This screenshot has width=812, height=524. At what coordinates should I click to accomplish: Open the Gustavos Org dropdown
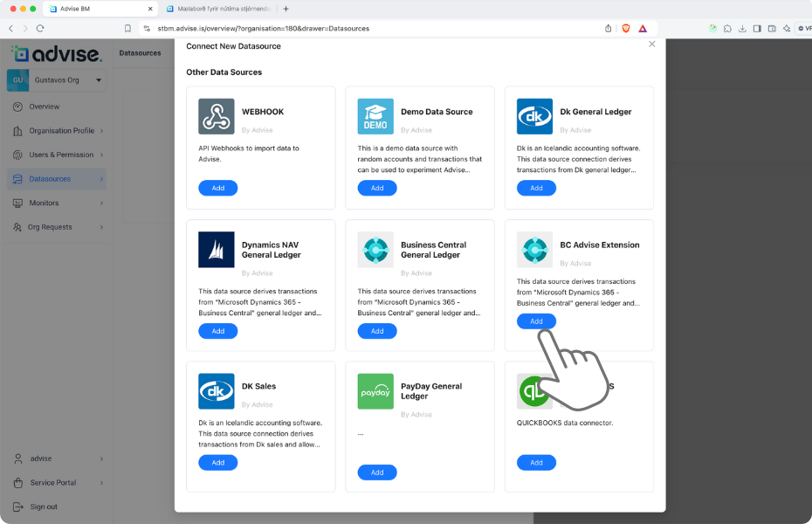coord(100,80)
